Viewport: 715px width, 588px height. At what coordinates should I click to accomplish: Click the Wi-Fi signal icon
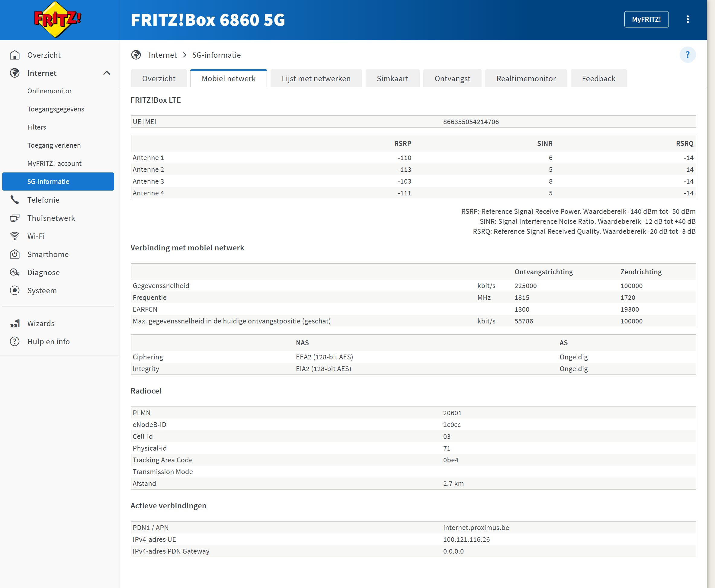click(14, 236)
